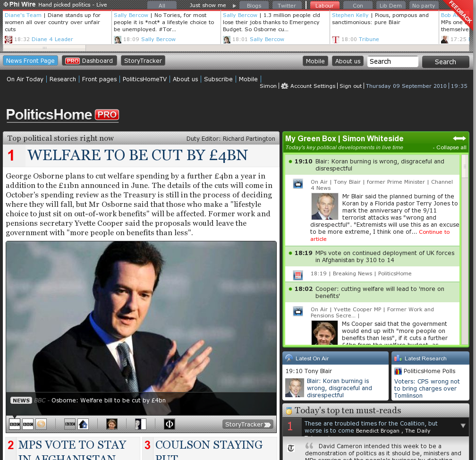
Task: Click the 'Stephen Kelly' author link
Action: click(x=350, y=15)
